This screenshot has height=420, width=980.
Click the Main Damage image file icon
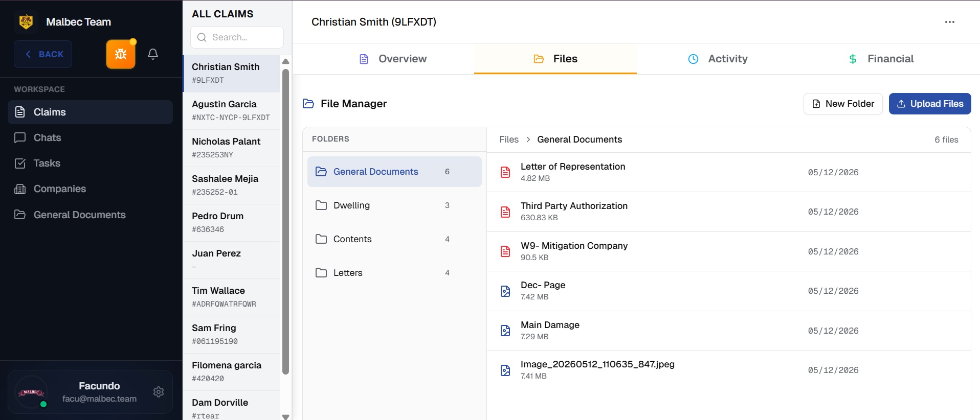pos(505,331)
